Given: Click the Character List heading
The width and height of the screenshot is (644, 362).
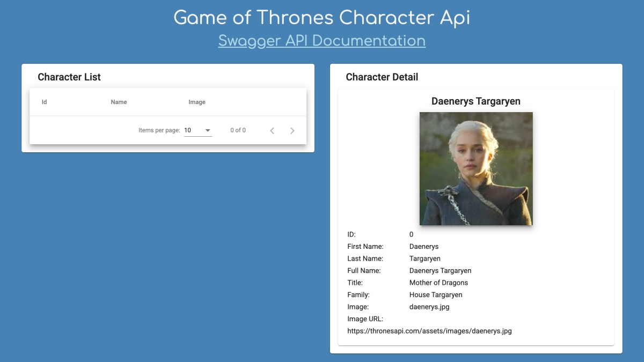Looking at the screenshot, I should (69, 77).
